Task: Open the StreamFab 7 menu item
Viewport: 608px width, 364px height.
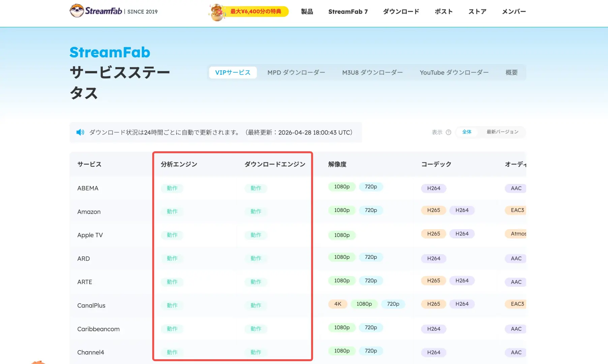Action: [x=348, y=12]
